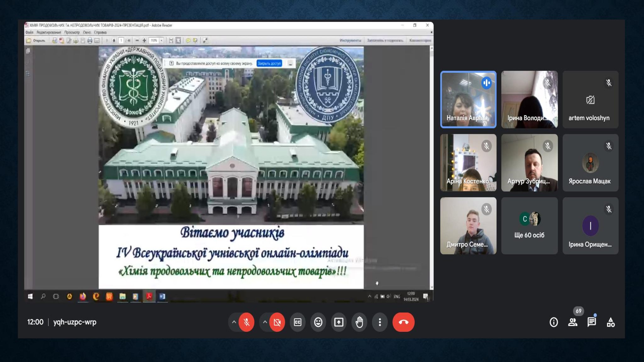The image size is (644, 362).
Task: Leave the call with the red hang-up button
Action: (403, 322)
